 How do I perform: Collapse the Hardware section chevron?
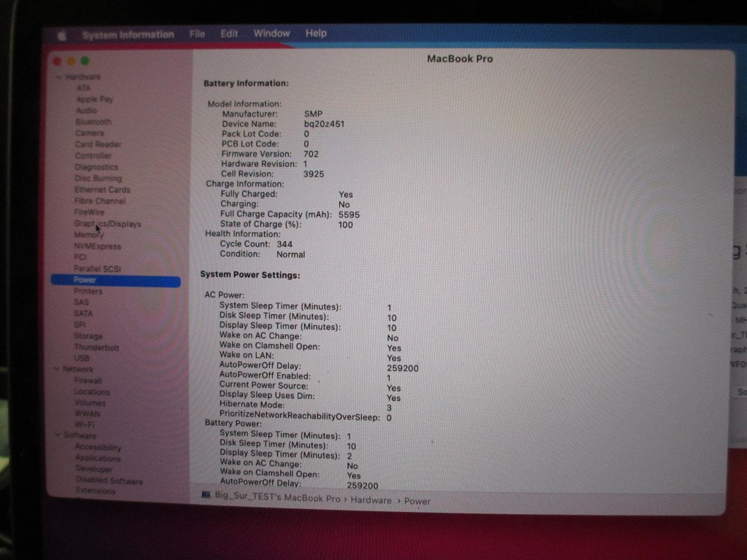(58, 77)
